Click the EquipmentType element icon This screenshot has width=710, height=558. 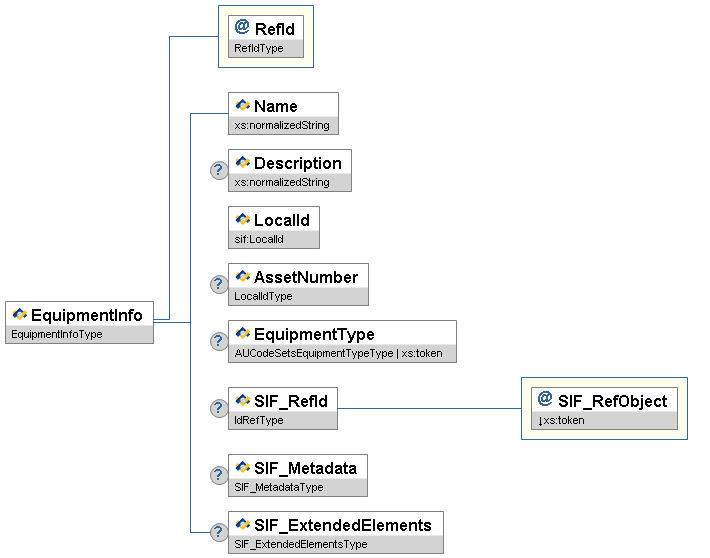(x=242, y=334)
